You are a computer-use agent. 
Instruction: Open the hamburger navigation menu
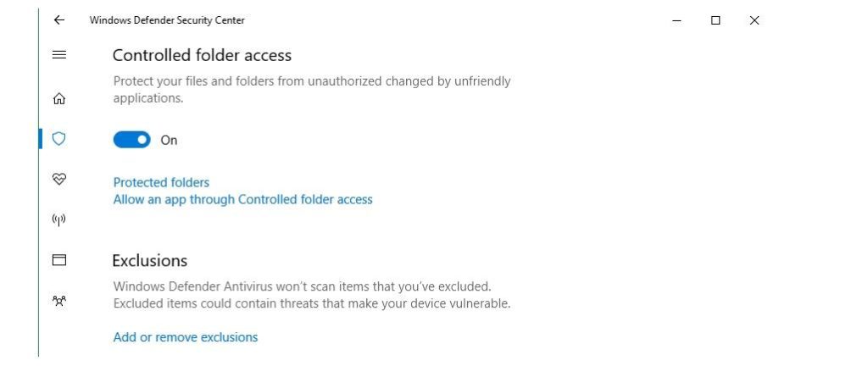click(x=59, y=55)
